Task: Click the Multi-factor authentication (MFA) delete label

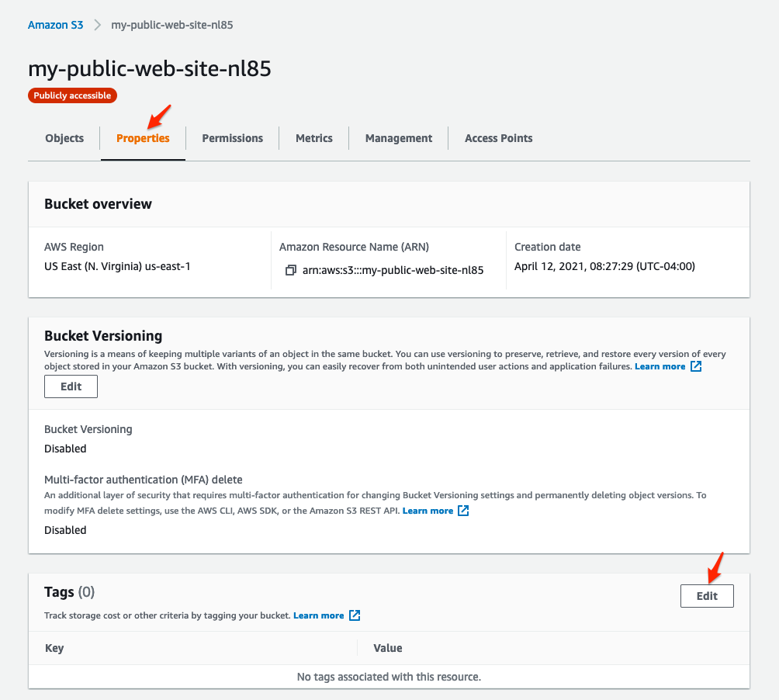Action: point(143,480)
